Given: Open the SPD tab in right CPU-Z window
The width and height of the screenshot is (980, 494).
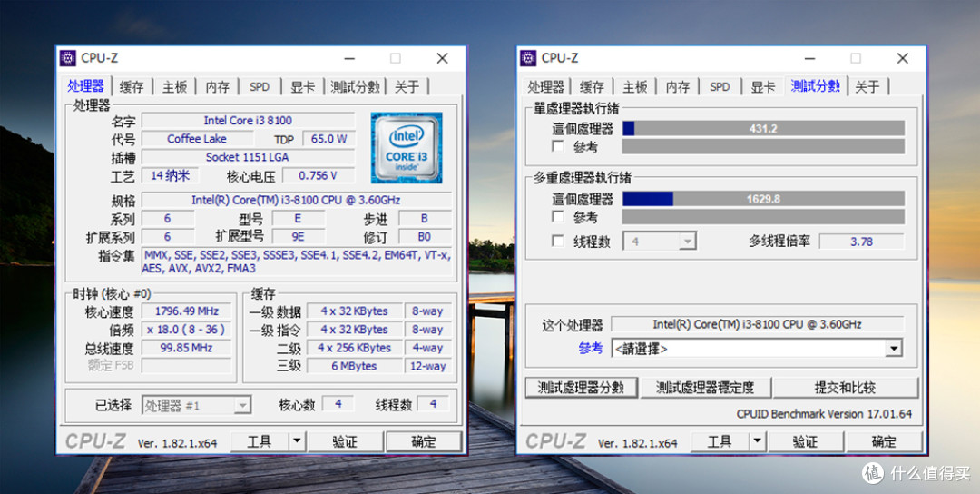Looking at the screenshot, I should (x=720, y=87).
